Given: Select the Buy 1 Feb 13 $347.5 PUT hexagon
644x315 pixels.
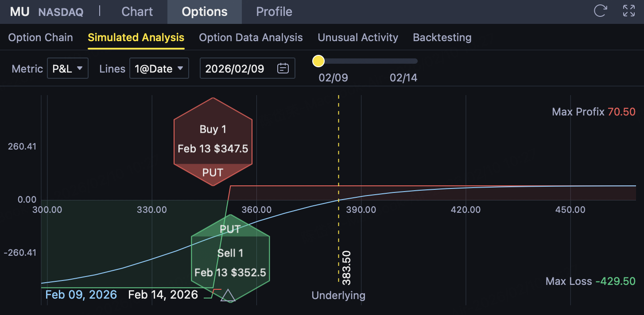Looking at the screenshot, I should pyautogui.click(x=213, y=138).
